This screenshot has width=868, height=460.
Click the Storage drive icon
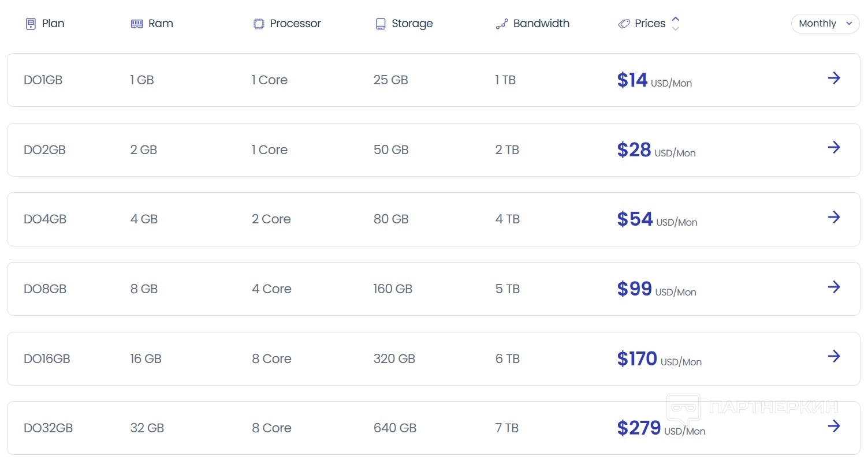pos(381,24)
